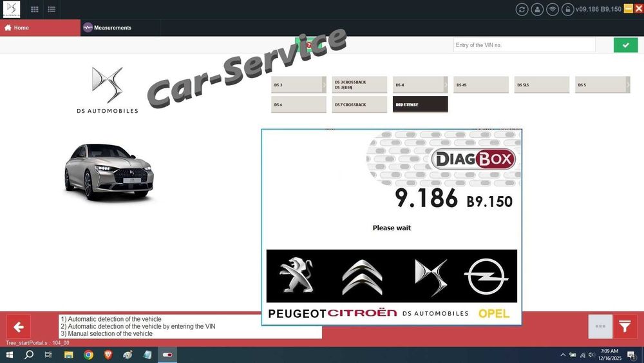Open File Explorer from the taskbar
Screen dimensions: 644x363
tap(68, 355)
